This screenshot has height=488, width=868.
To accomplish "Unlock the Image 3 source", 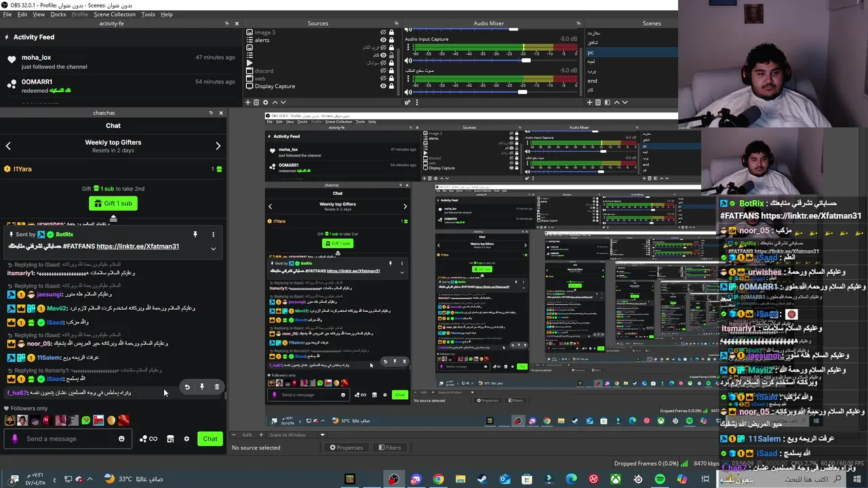I will (391, 32).
